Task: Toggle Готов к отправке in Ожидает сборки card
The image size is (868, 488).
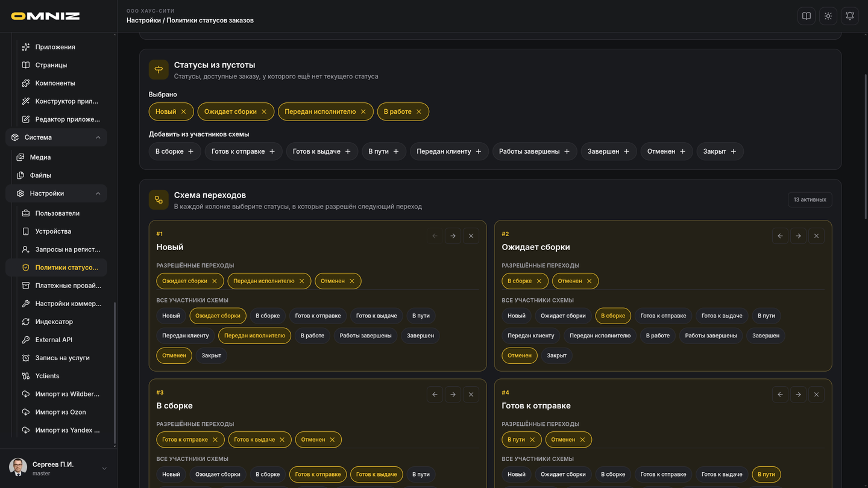Action: (x=663, y=316)
